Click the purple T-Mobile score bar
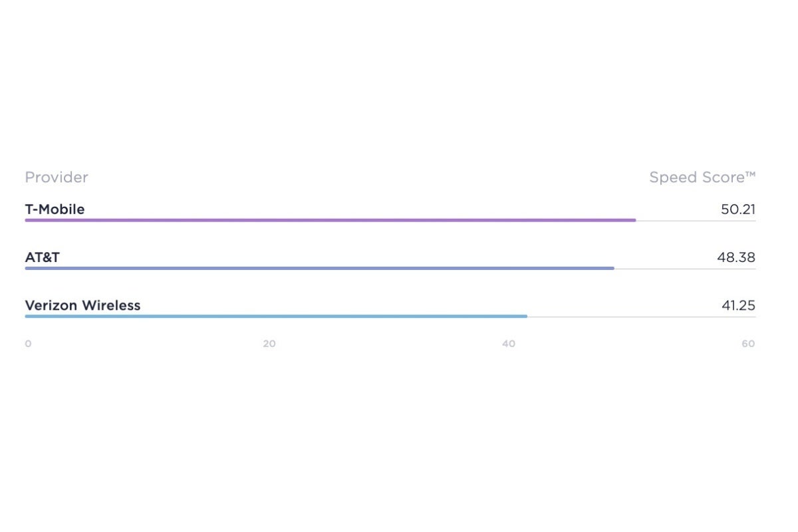The height and width of the screenshot is (532, 798). click(331, 220)
